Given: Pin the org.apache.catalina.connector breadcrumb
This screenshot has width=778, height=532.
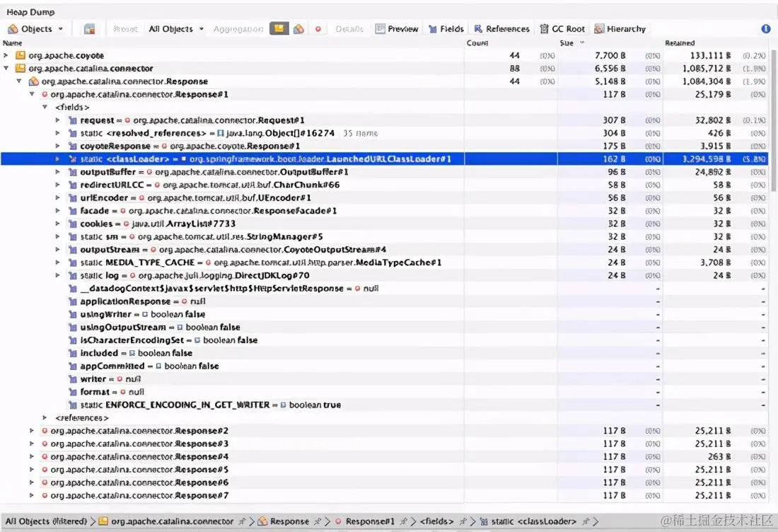Looking at the screenshot, I should click(242, 521).
